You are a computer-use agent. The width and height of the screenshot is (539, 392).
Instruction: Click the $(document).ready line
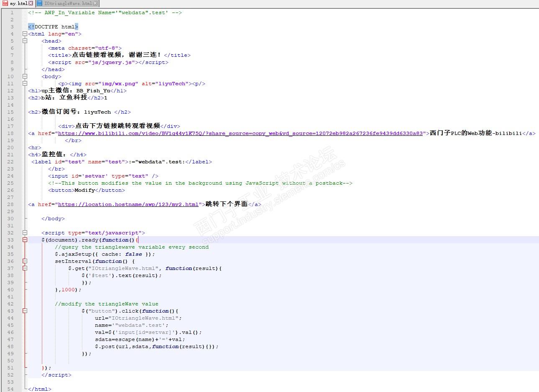click(x=90, y=240)
